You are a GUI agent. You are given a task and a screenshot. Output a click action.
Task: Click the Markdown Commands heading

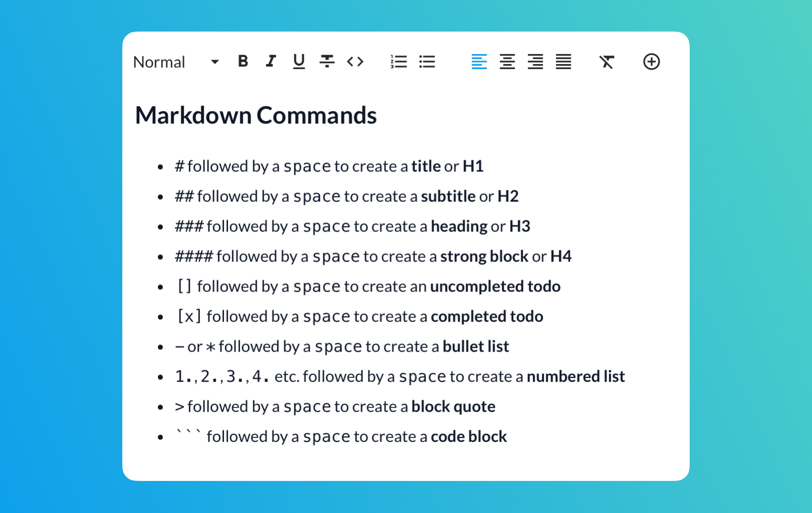[x=256, y=115]
